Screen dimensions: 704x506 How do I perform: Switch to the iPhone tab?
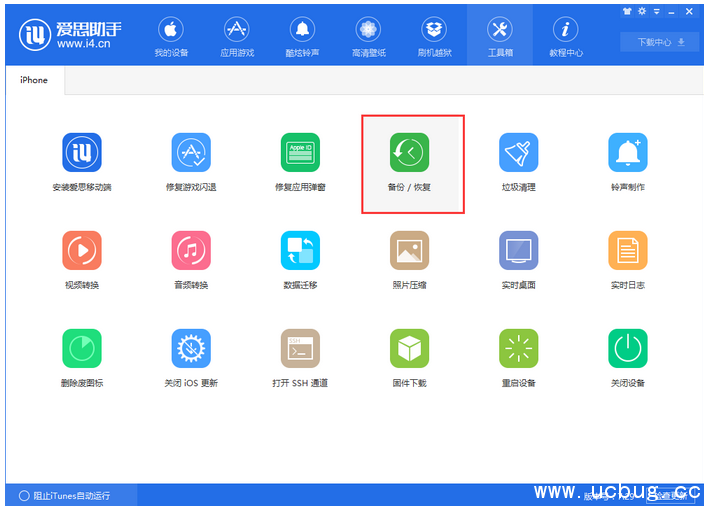[35, 80]
